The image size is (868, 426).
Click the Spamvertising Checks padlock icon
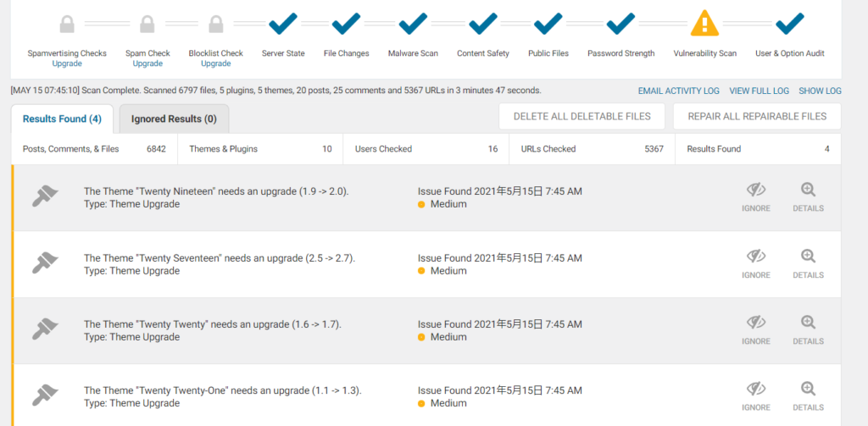pos(67,25)
